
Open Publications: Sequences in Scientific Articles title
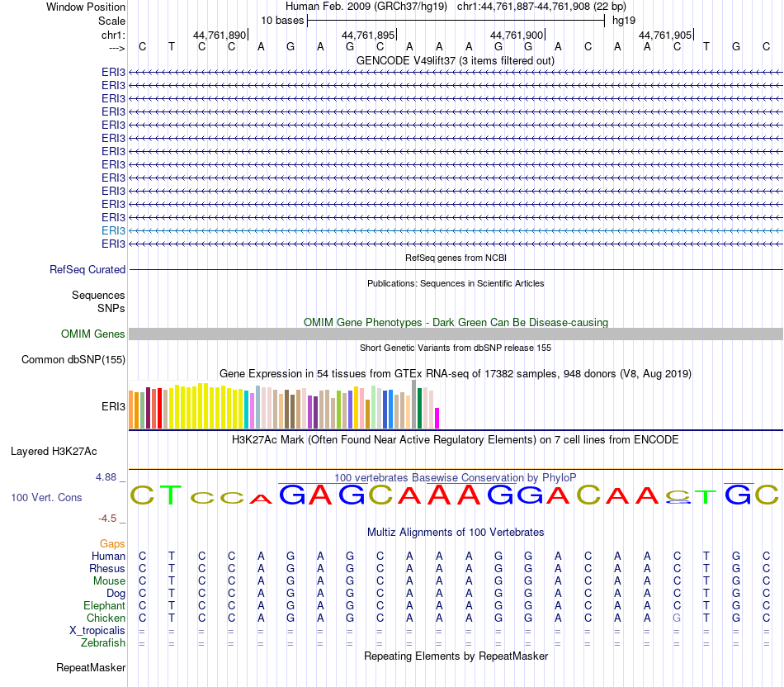pyautogui.click(x=456, y=283)
